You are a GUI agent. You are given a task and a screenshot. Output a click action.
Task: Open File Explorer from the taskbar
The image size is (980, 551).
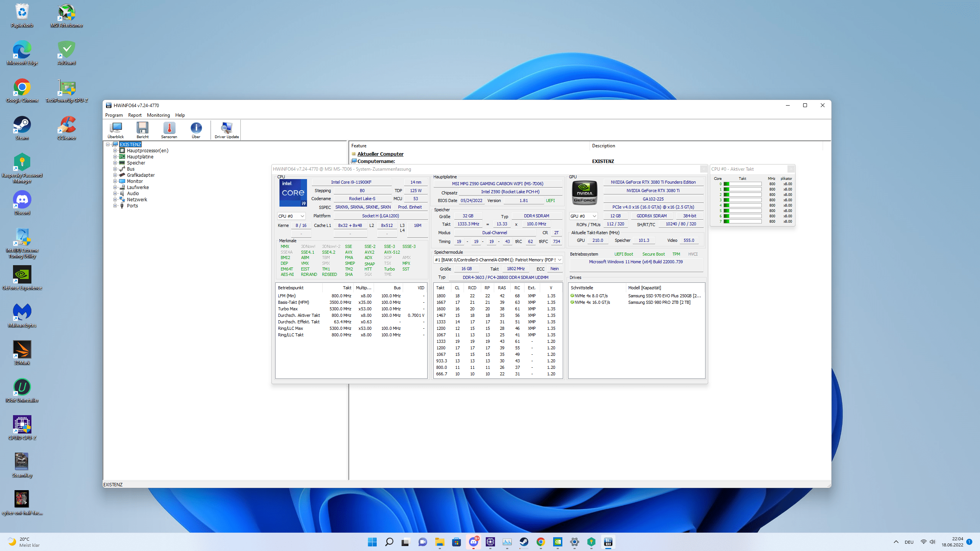pos(439,542)
